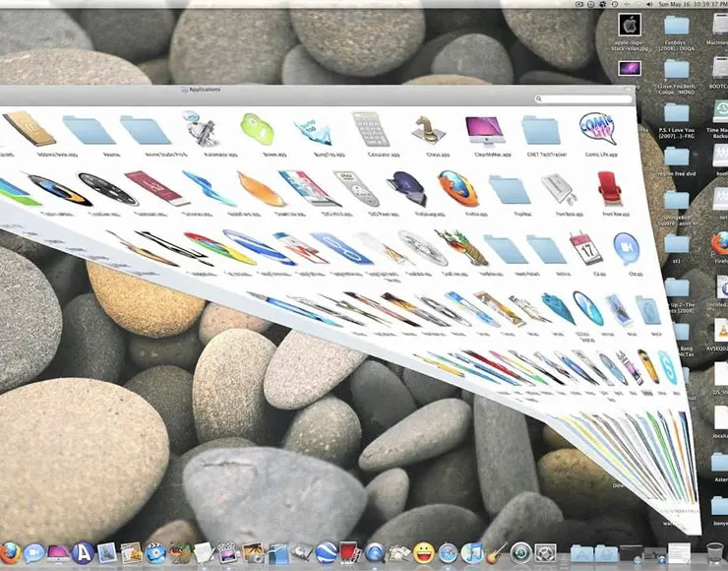Open the region free dvd folder
Image resolution: width=728 pixels, height=571 pixels.
coord(677,157)
